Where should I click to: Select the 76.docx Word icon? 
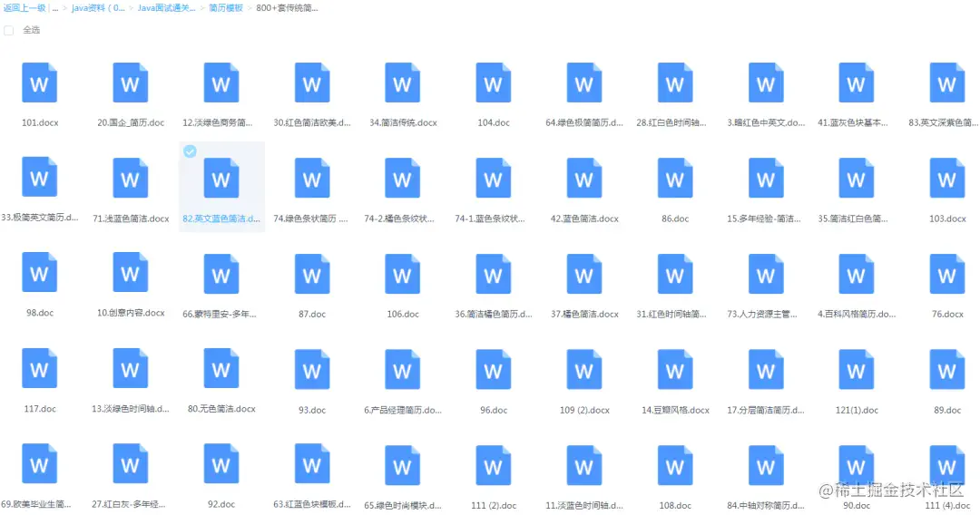pos(947,274)
